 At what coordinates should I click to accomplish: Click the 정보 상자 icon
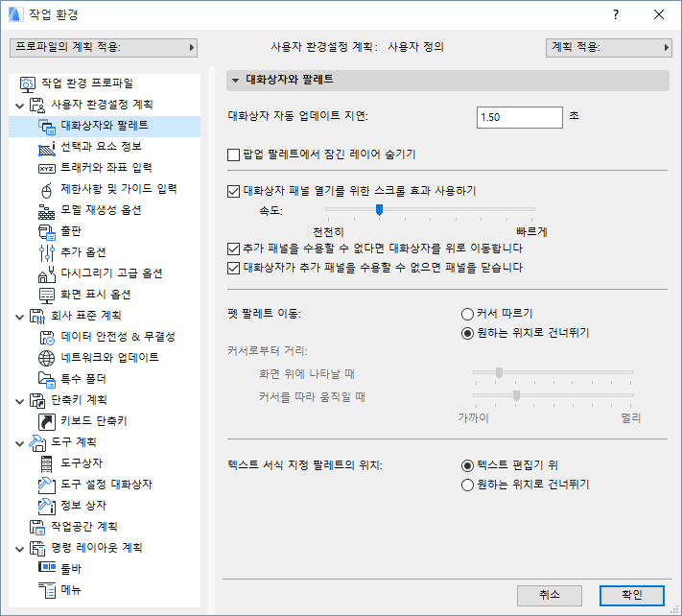(x=47, y=506)
